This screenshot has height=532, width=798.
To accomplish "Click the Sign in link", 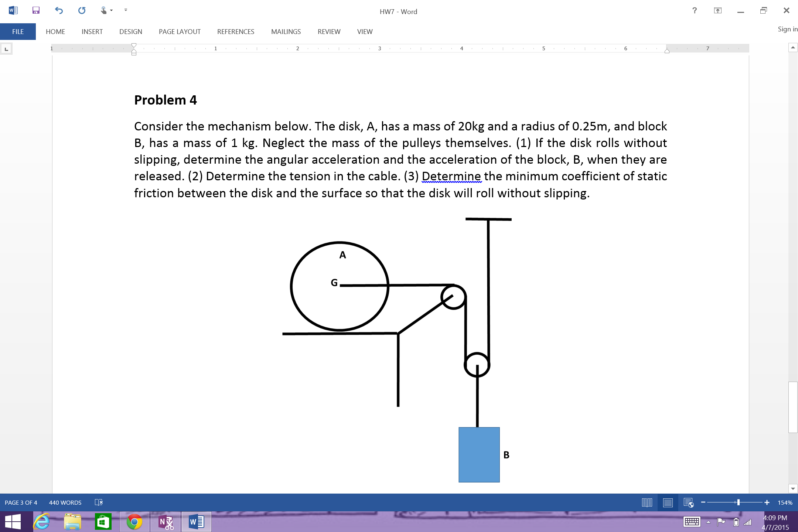I will pos(788,29).
